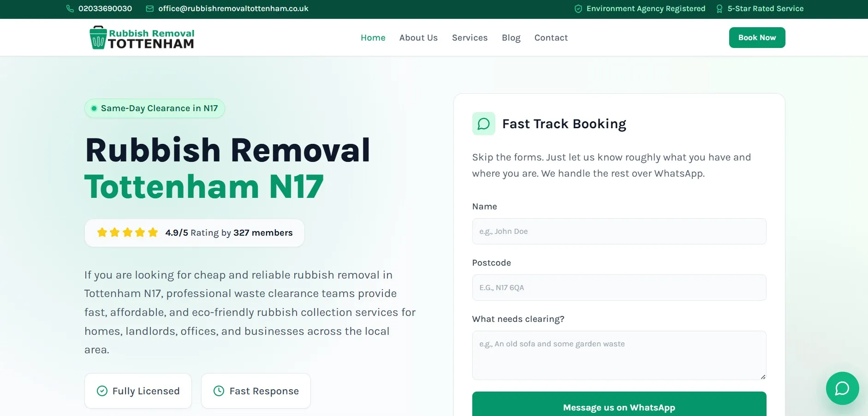The image size is (868, 416).
Task: Click the Fast Track Booking heading
Action: (564, 124)
